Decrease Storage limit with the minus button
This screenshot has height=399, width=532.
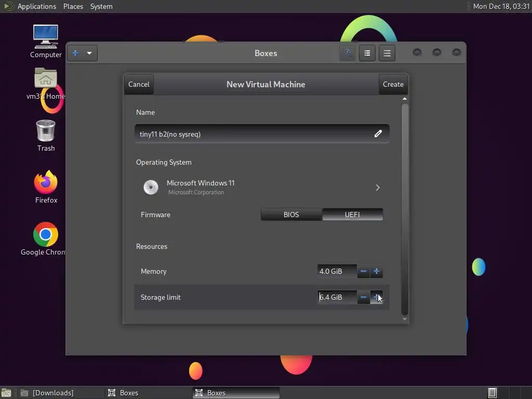(363, 297)
